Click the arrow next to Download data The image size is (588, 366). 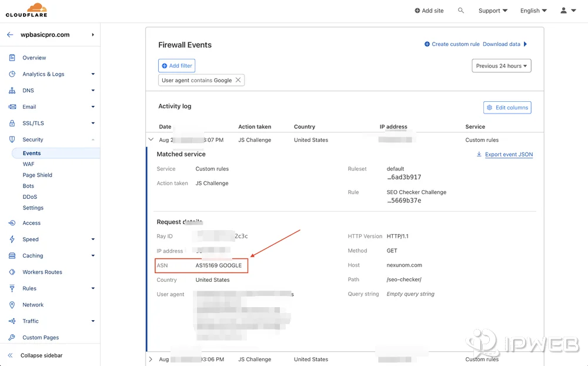tap(525, 44)
